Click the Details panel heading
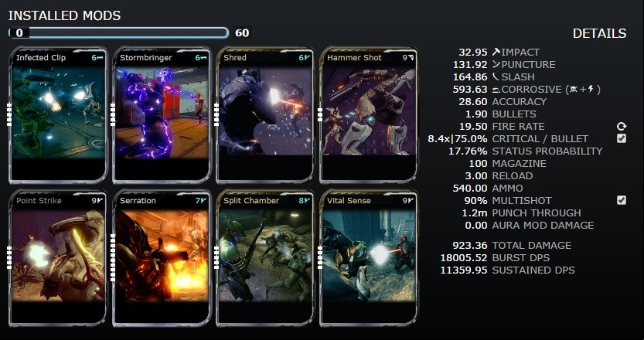 (x=600, y=33)
